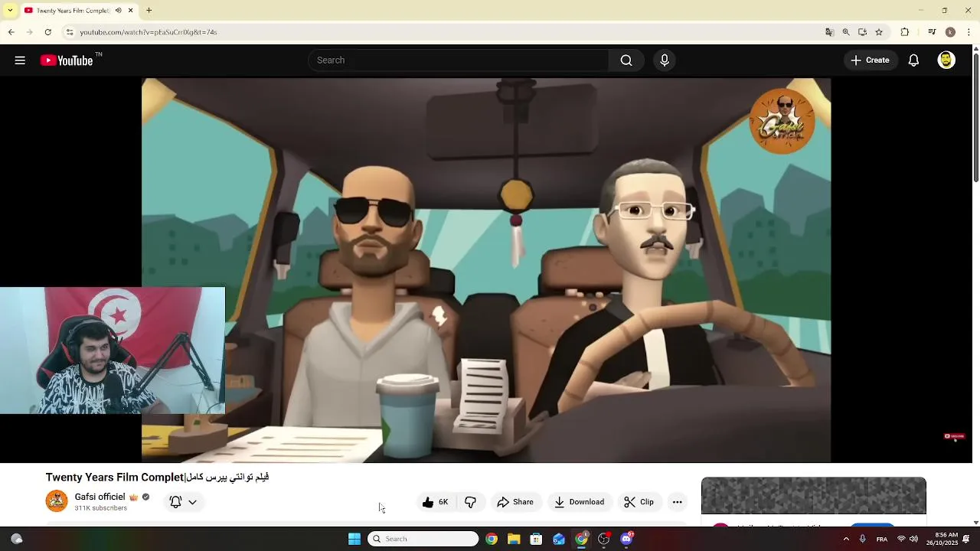
Task: Open Chrome profile avatar
Action: (x=950, y=32)
